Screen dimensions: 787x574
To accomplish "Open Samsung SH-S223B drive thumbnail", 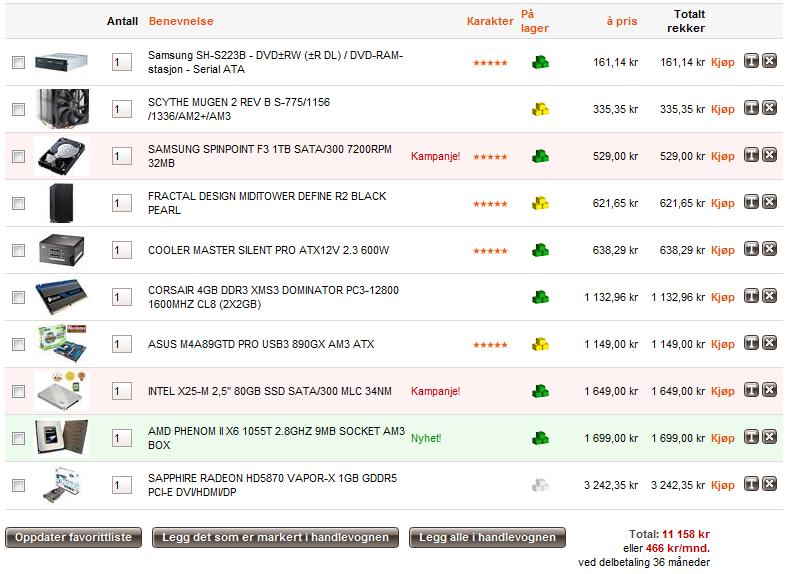I will tap(61, 62).
